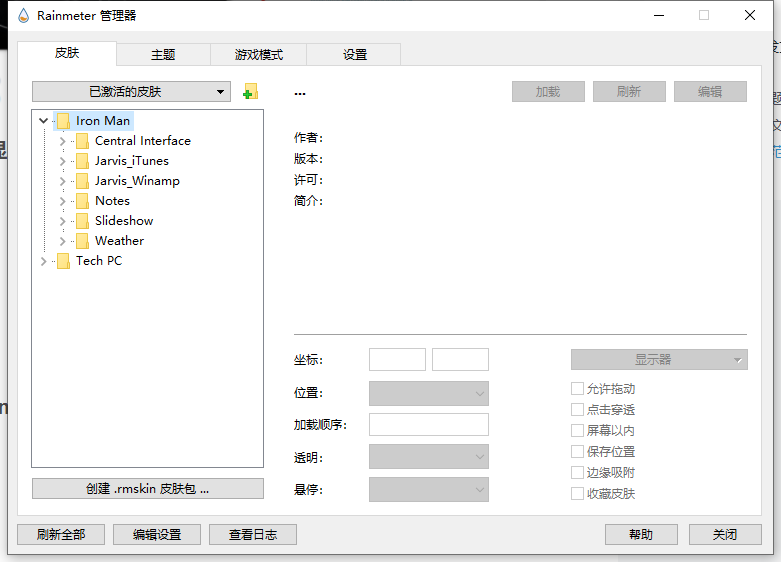Open the 显示器 dropdown

[x=659, y=359]
